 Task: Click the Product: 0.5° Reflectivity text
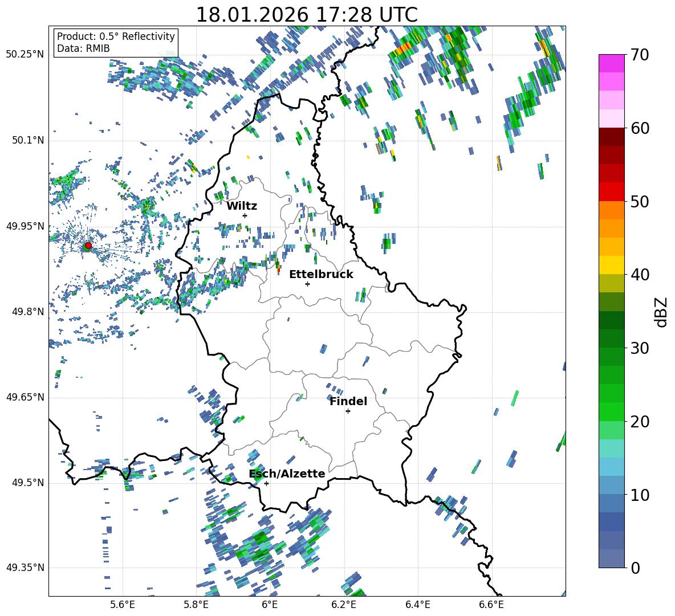point(116,36)
